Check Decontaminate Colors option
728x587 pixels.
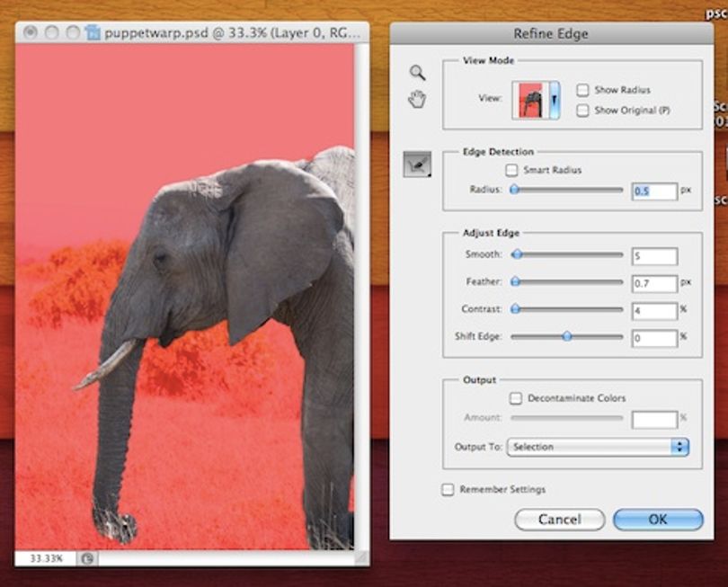pos(515,398)
